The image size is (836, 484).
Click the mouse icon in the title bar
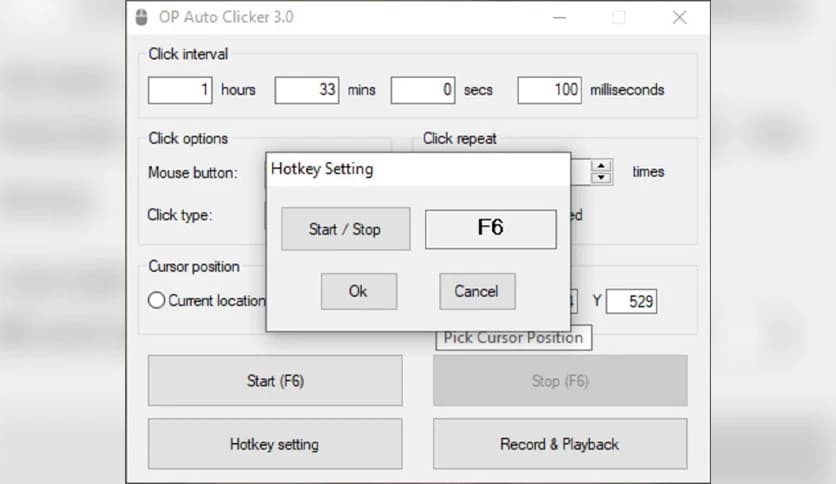pos(141,17)
